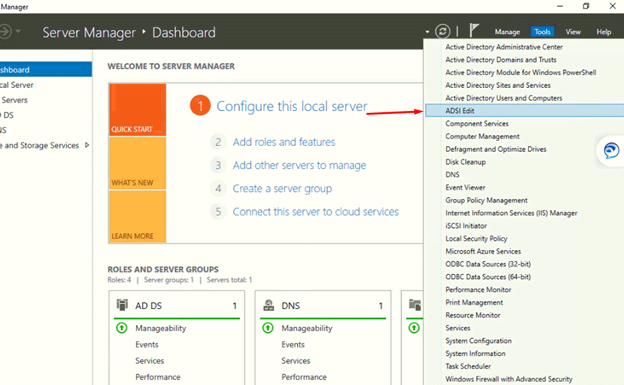Click Configure this local server link
This screenshot has height=385, width=624.
click(x=292, y=106)
